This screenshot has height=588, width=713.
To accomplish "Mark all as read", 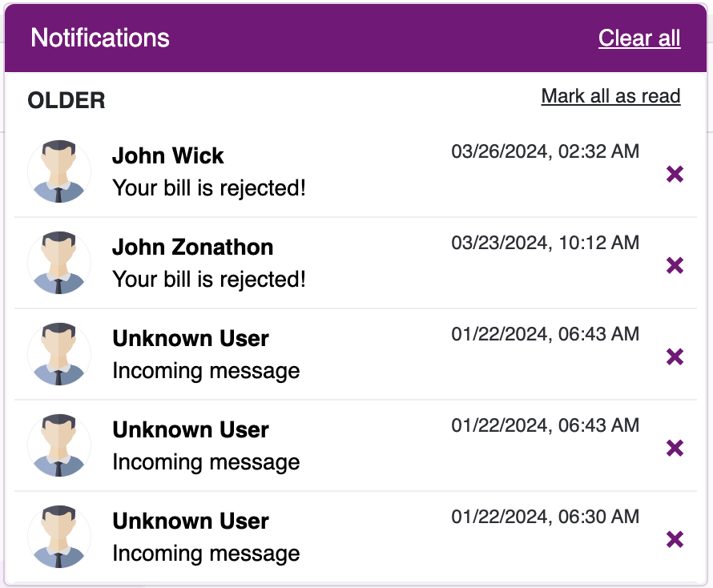I will coord(610,96).
